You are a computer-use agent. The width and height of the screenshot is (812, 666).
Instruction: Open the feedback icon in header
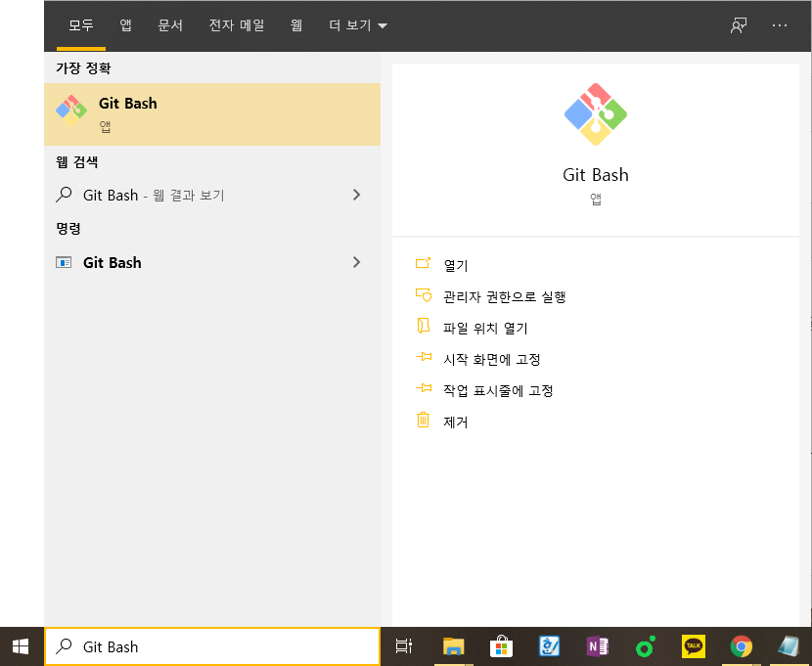[x=739, y=25]
